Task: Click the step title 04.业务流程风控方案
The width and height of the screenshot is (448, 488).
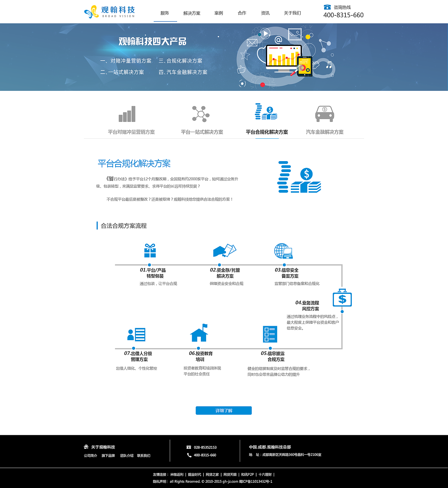Action: tap(307, 305)
